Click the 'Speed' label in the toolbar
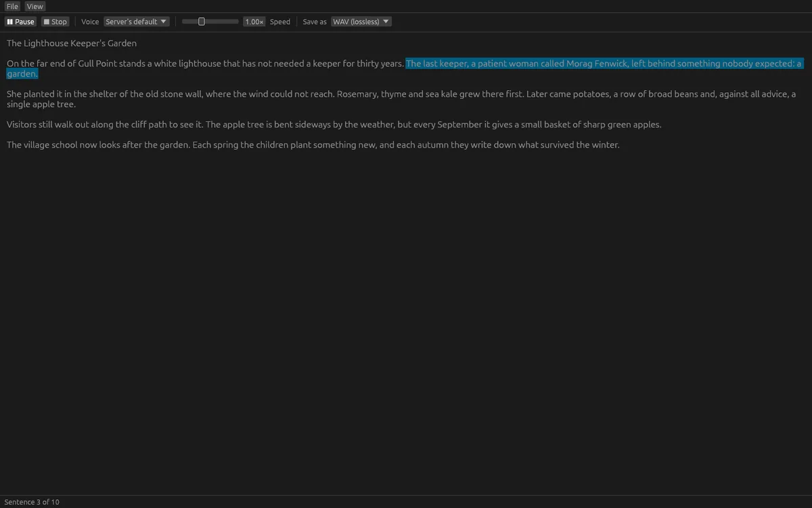Viewport: 812px width, 508px height. (280, 22)
